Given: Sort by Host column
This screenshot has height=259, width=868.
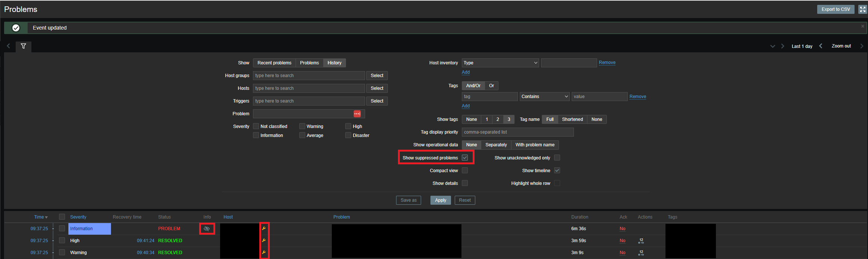Looking at the screenshot, I should [x=228, y=217].
